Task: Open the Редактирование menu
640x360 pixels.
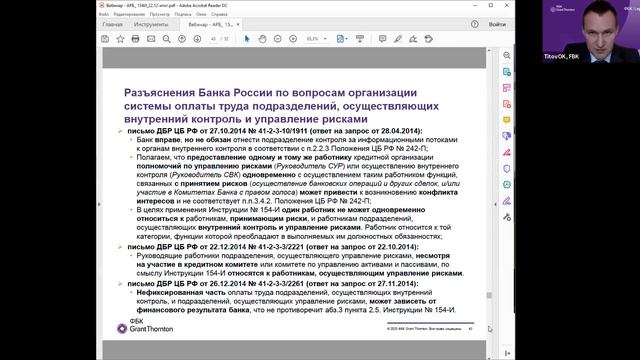Action: tap(129, 14)
